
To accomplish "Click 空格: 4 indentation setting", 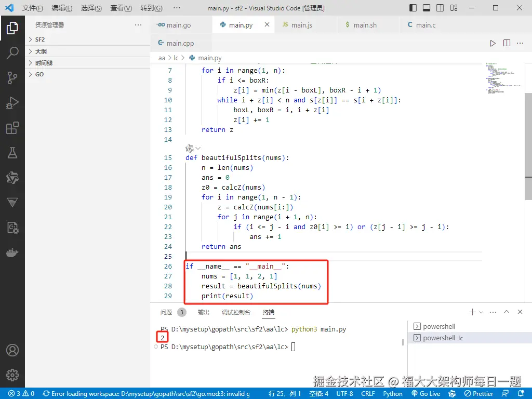I will (x=318, y=393).
